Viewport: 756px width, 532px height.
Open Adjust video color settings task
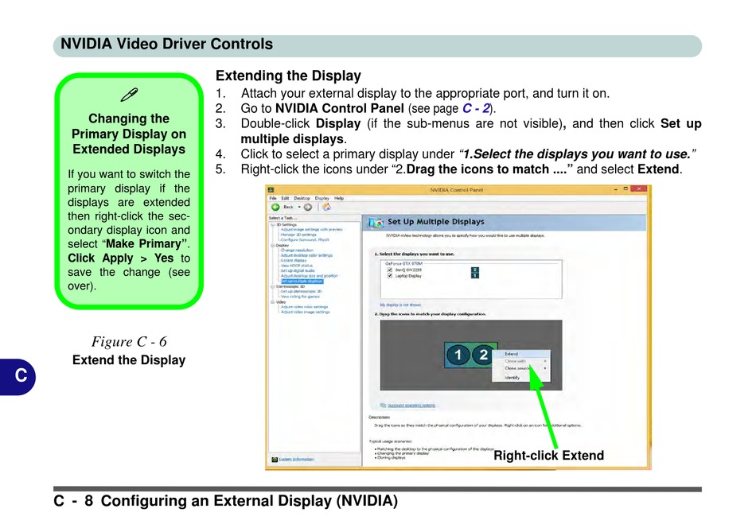point(304,307)
